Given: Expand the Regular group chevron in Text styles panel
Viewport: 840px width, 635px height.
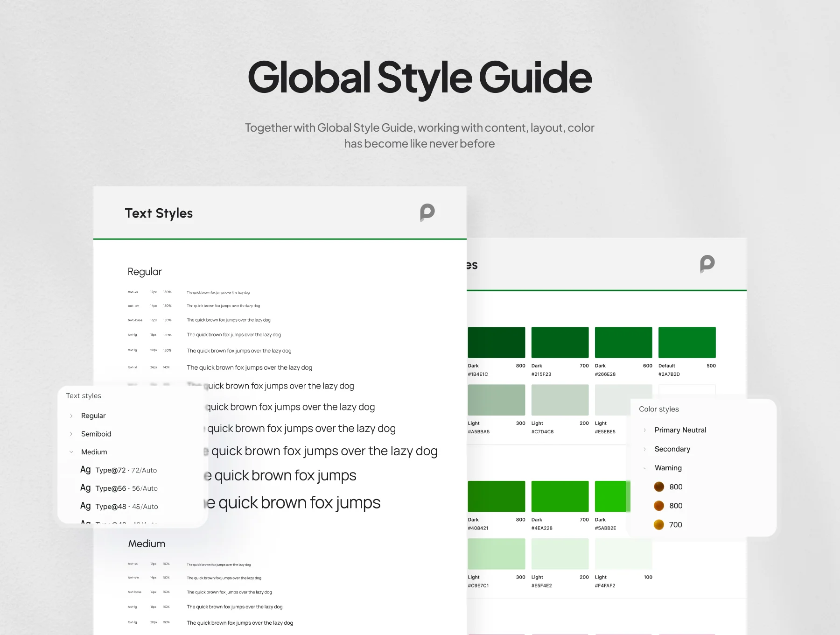Looking at the screenshot, I should [x=71, y=416].
